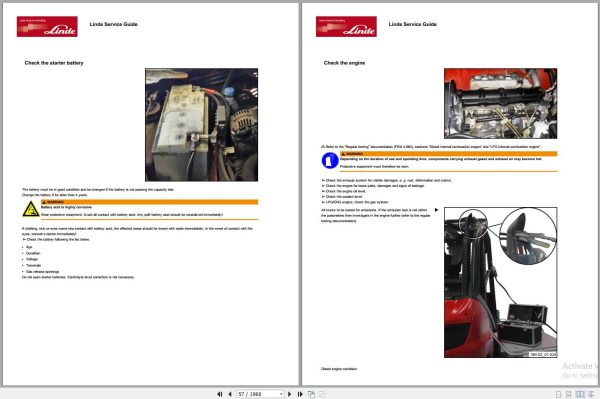Image resolution: width=600 pixels, height=399 pixels.
Task: Click the Linde logo on left page
Action: pyautogui.click(x=47, y=26)
